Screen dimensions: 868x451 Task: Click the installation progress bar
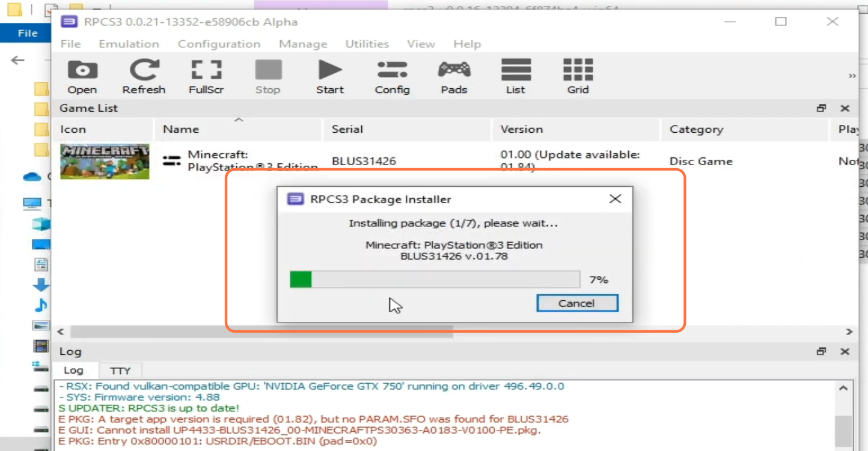435,279
